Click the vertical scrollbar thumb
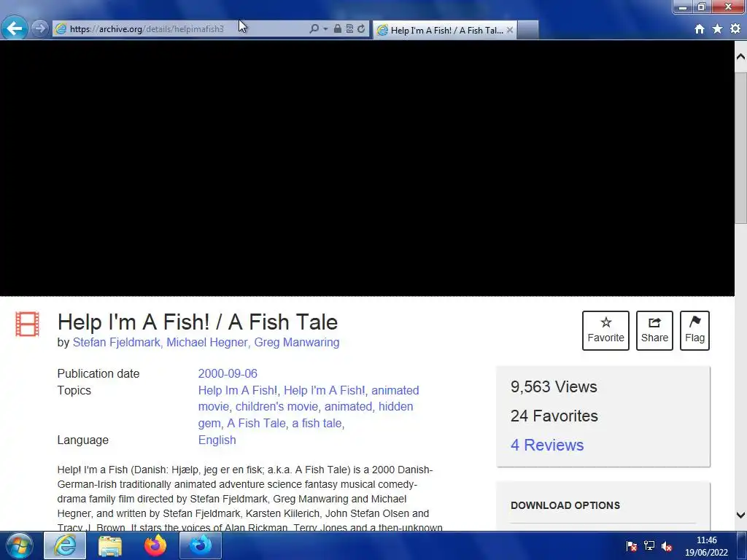747x560 pixels. [x=741, y=147]
